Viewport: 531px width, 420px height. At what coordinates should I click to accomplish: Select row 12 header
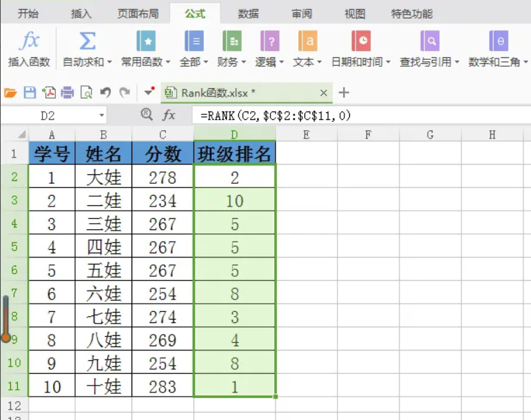point(14,406)
